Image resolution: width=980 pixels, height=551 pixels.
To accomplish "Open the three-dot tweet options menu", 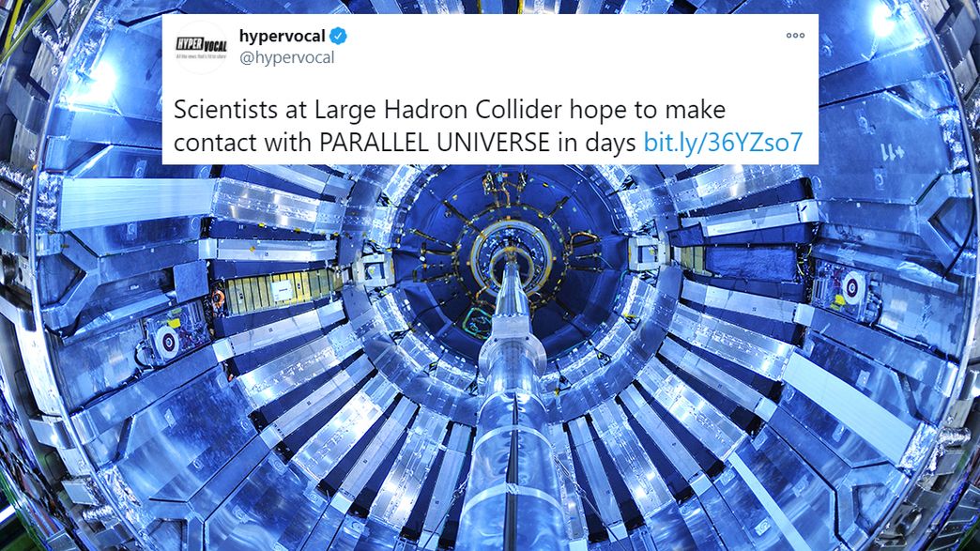I will [795, 36].
